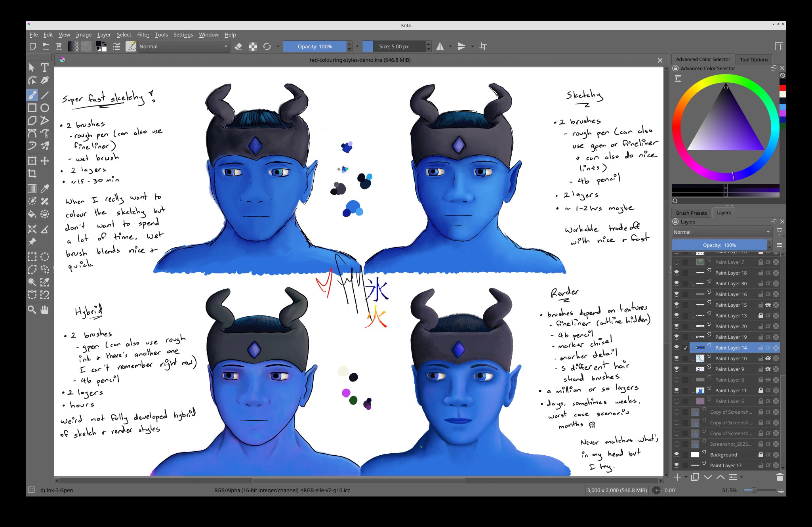Viewport: 812px width, 527px height.
Task: Pick the Fill bucket tool
Action: pyautogui.click(x=32, y=214)
